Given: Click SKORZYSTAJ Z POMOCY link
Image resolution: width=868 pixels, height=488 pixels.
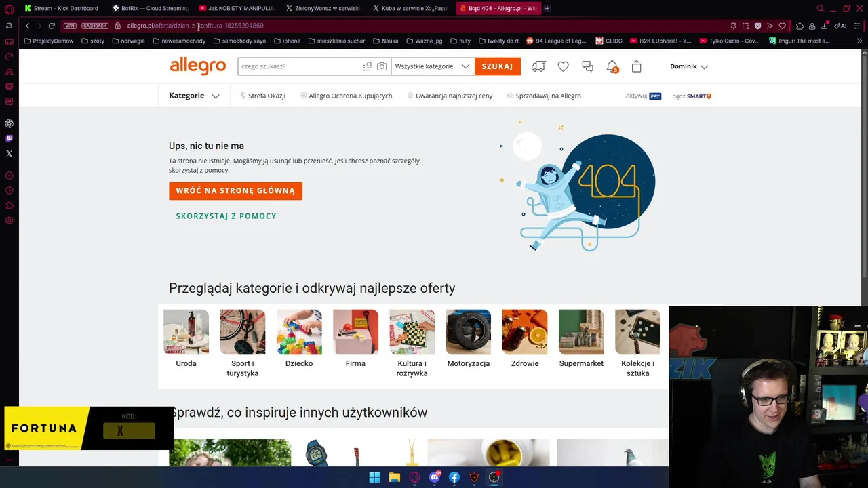Looking at the screenshot, I should pyautogui.click(x=226, y=216).
